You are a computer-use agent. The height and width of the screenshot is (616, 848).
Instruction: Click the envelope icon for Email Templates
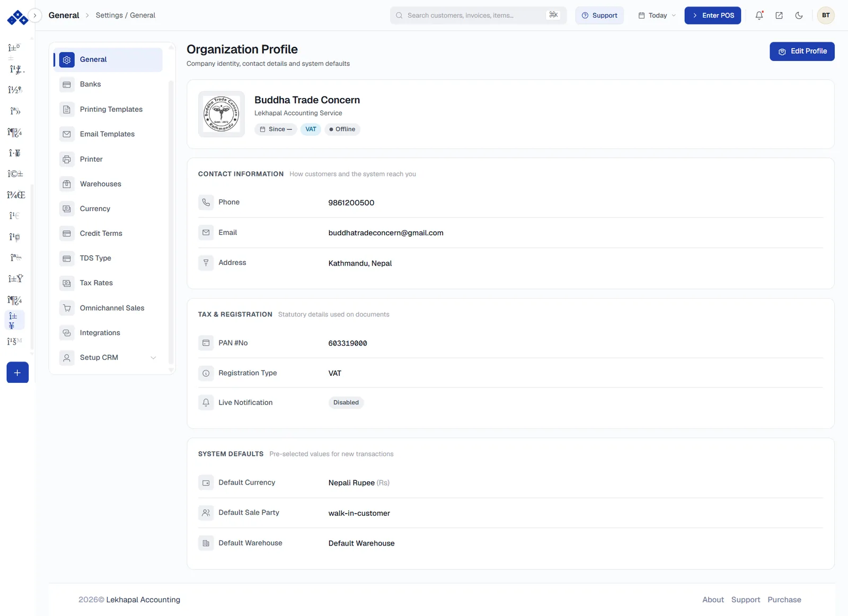click(67, 134)
